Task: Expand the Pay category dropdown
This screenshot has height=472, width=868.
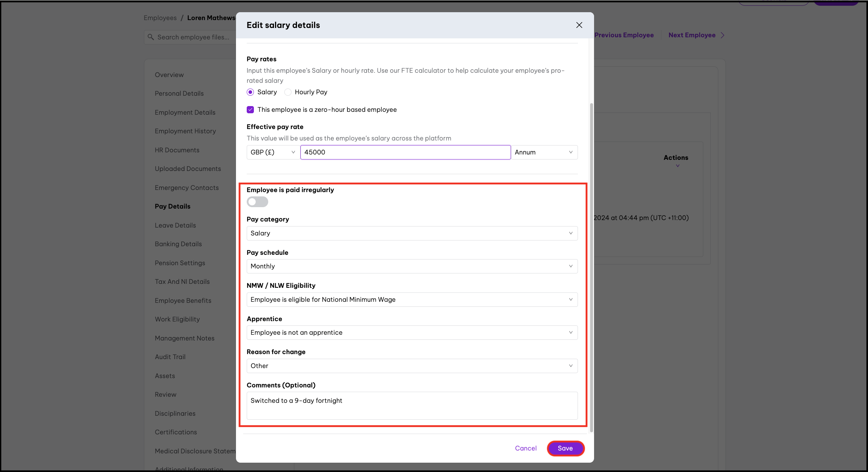Action: (412, 233)
